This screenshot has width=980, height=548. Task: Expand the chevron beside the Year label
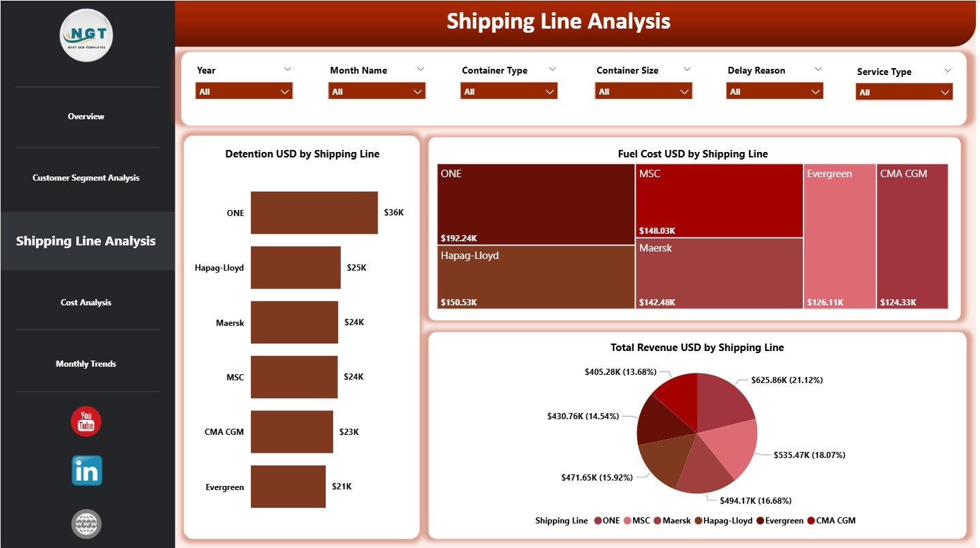(x=288, y=69)
